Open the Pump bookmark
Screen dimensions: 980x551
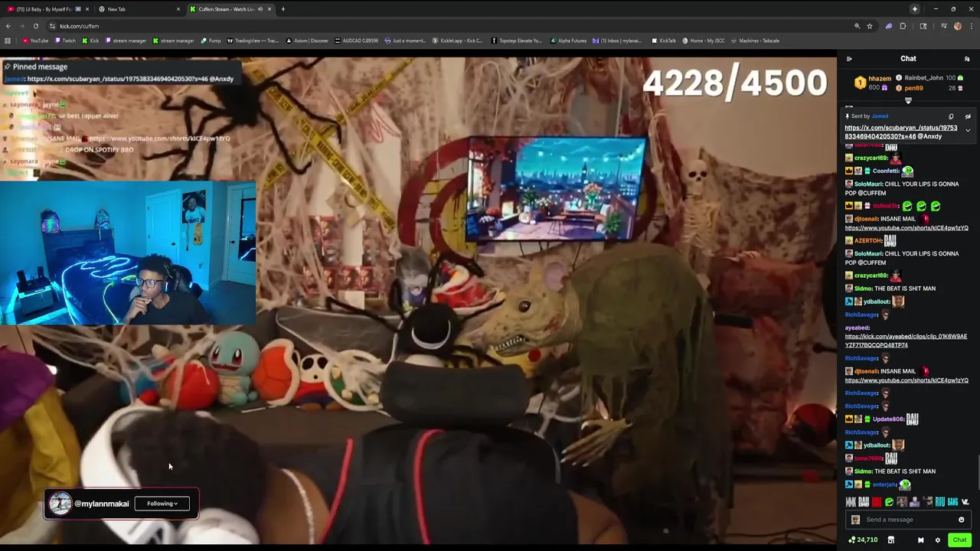(x=211, y=41)
